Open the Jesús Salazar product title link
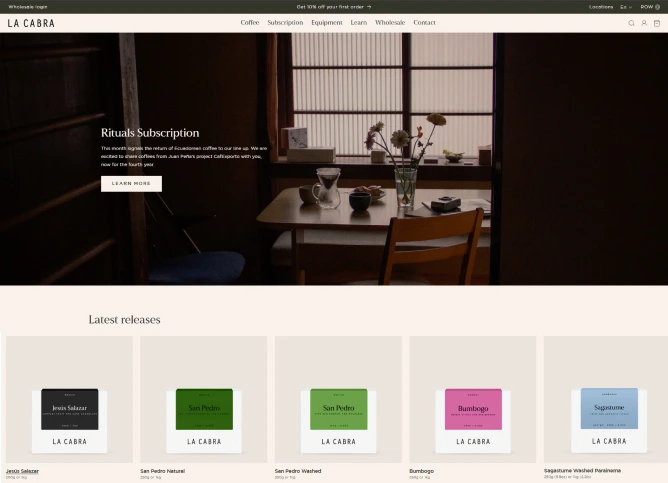This screenshot has width=668, height=483. (22, 471)
